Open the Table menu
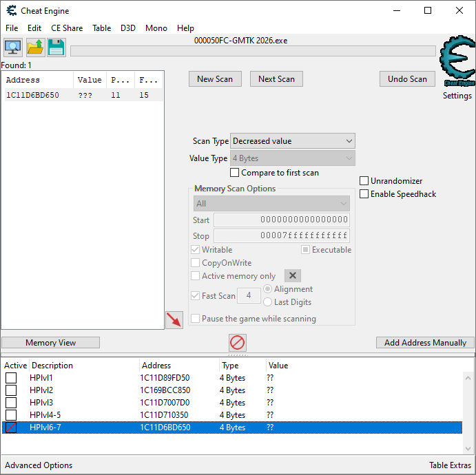The width and height of the screenshot is (476, 475). 102,28
